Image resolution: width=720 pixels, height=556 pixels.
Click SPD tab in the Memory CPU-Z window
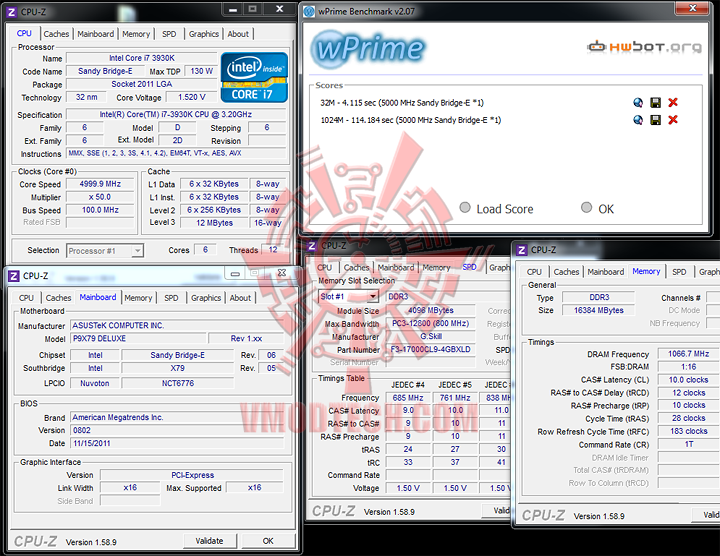pyautogui.click(x=679, y=272)
